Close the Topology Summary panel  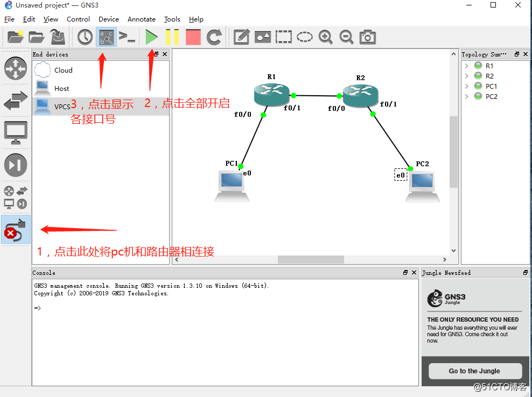526,54
